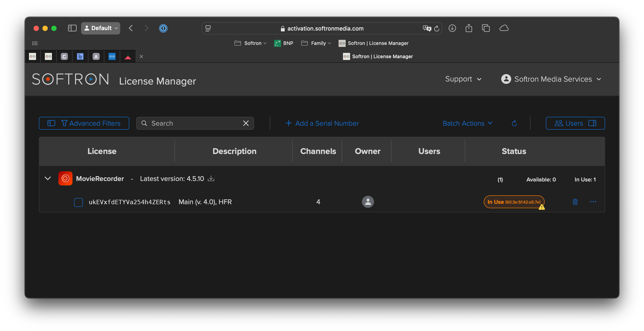Screen dimensions: 644x331
Task: Collapse the MovieRecorder license group
Action: coord(48,179)
